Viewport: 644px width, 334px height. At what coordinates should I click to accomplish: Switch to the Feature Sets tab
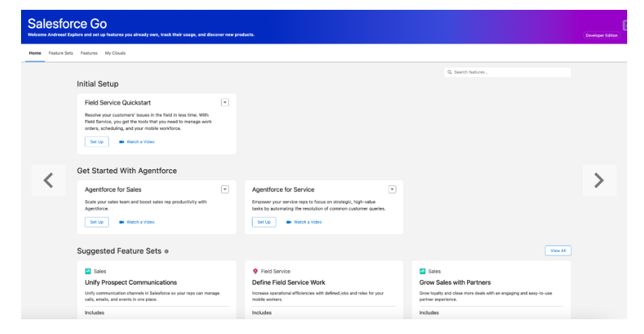click(61, 53)
